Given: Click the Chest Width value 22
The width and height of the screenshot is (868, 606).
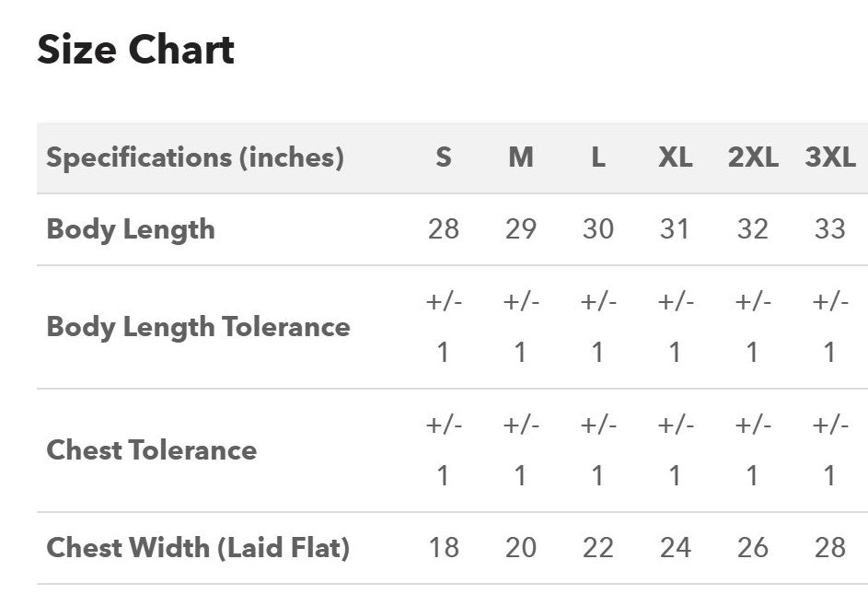Looking at the screenshot, I should click(598, 548).
